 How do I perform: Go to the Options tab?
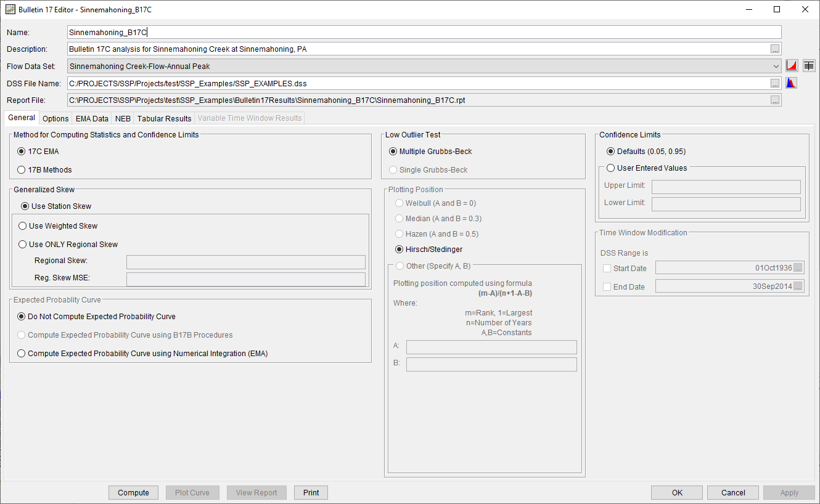pos(55,118)
